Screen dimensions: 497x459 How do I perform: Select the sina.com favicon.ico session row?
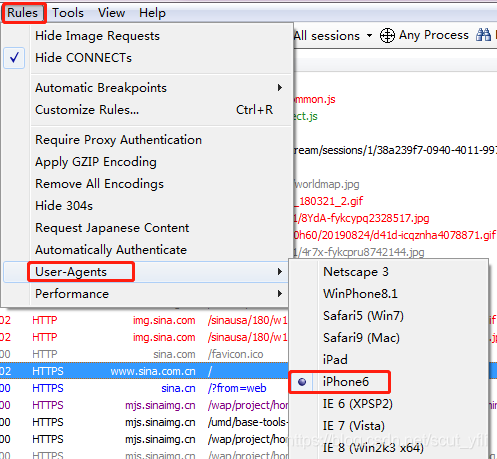tap(144, 354)
